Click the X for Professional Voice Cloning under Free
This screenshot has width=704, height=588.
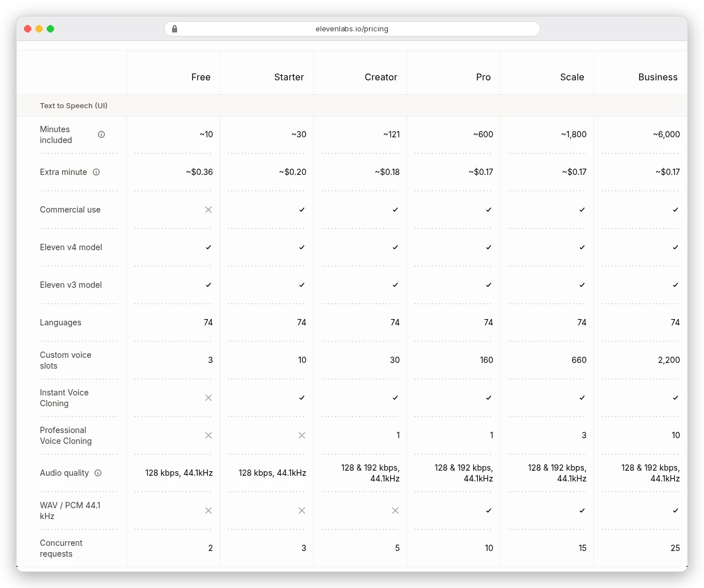click(208, 435)
